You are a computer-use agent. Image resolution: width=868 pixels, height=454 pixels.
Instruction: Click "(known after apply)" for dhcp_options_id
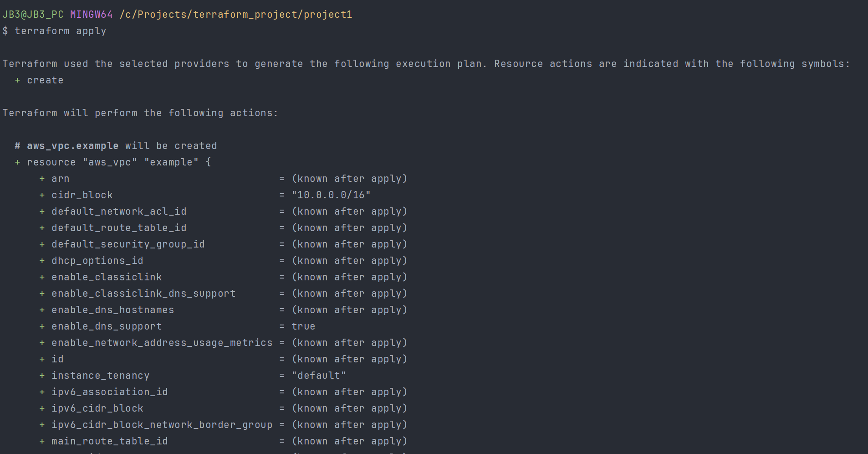tap(350, 261)
